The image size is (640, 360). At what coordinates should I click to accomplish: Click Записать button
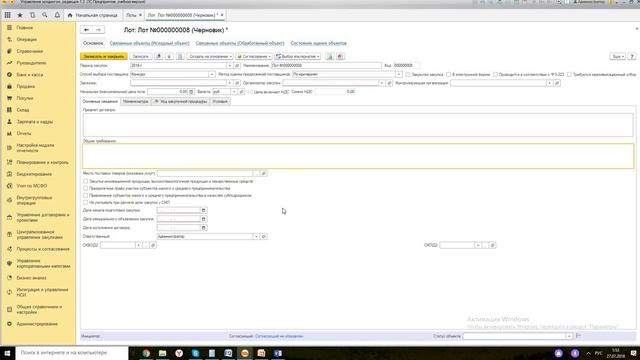tap(141, 56)
